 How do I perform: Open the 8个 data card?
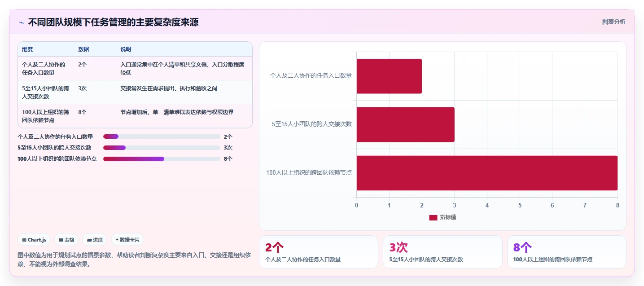pyautogui.click(x=567, y=252)
